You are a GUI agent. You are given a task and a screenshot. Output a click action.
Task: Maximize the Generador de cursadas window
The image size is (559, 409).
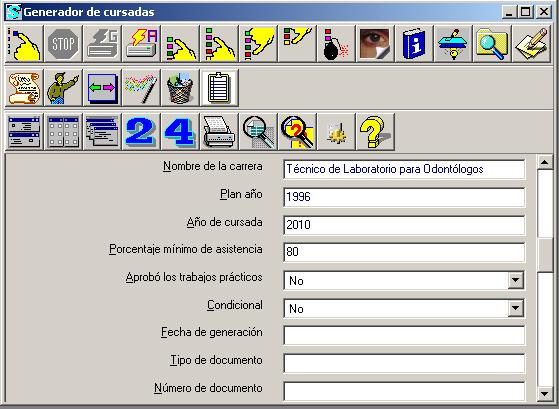point(525,12)
